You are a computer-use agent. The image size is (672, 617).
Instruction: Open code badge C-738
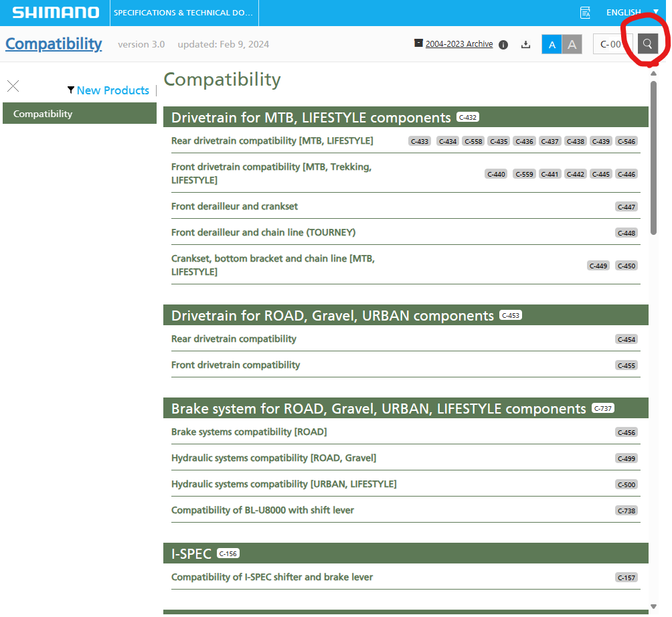coord(626,511)
